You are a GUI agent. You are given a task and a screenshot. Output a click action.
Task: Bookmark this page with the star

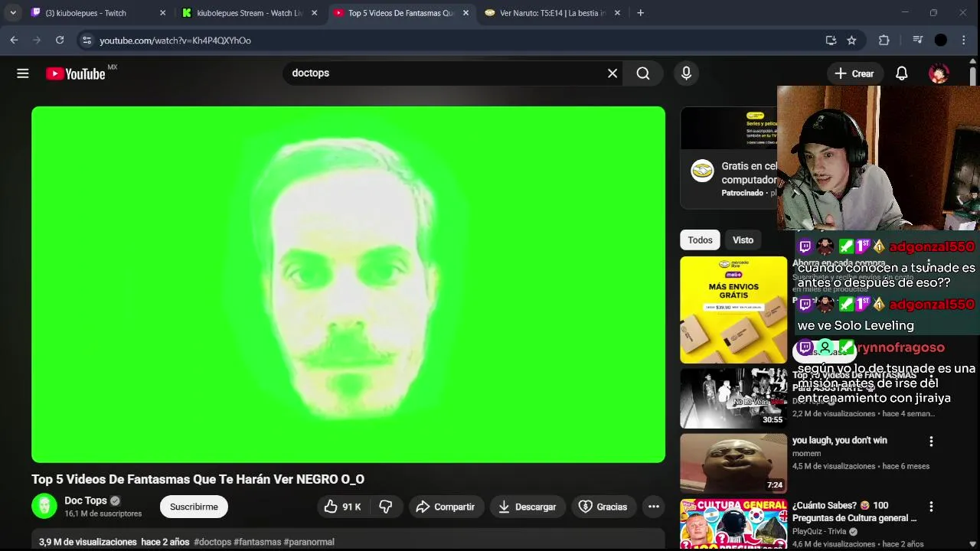pos(851,41)
